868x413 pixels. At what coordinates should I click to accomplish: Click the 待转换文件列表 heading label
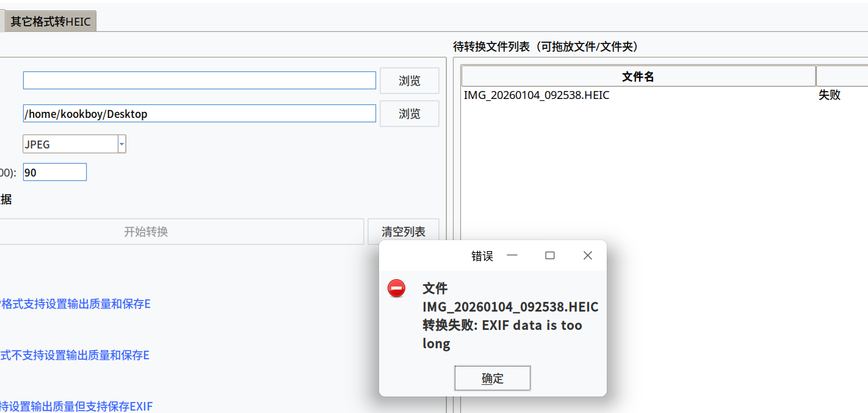click(x=546, y=46)
